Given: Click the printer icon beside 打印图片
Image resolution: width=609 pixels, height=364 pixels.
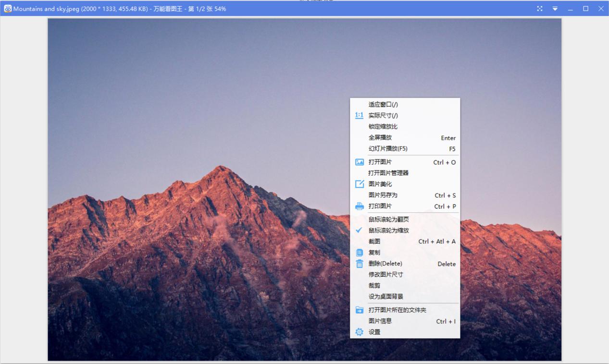Looking at the screenshot, I should click(x=359, y=206).
